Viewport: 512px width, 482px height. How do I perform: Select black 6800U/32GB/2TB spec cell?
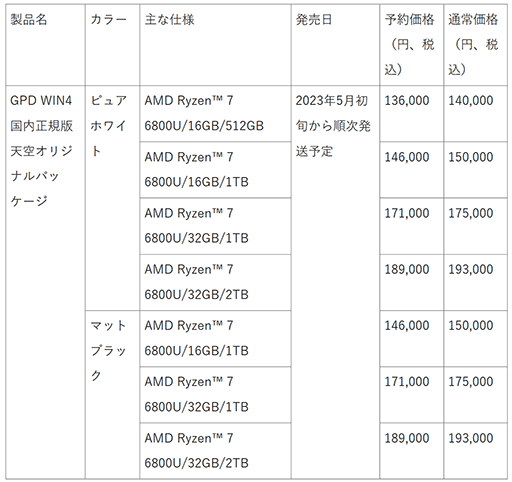(215, 451)
